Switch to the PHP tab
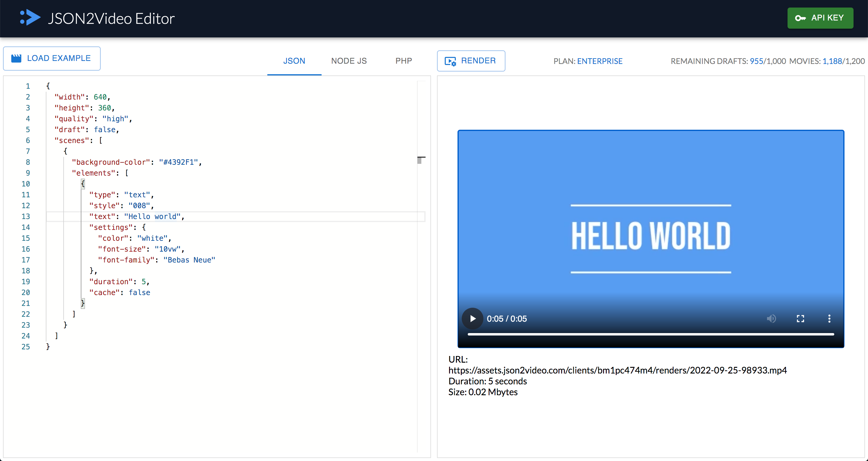 (x=403, y=61)
